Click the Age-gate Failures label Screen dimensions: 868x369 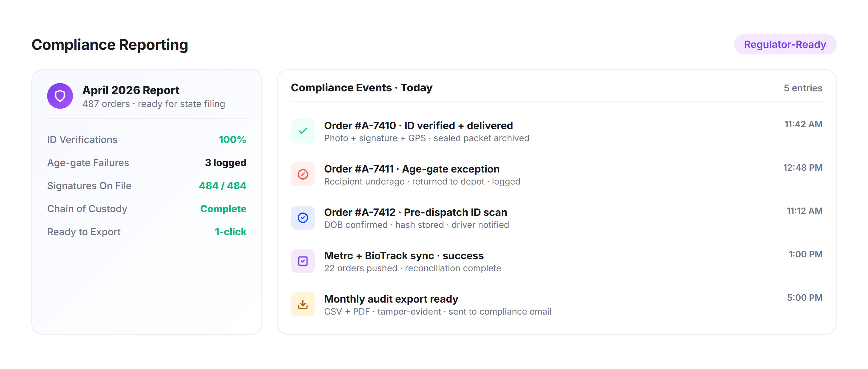88,163
